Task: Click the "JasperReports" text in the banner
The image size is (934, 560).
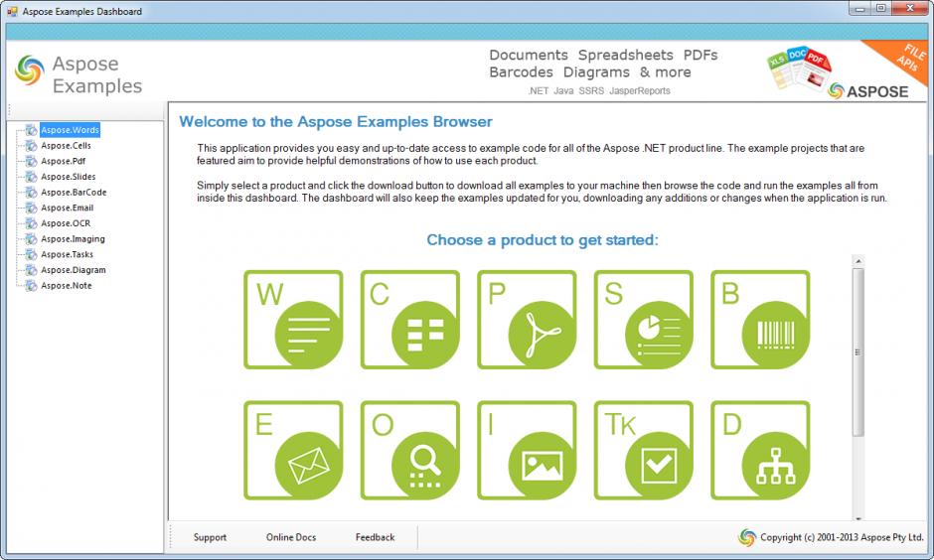Action: tap(640, 90)
